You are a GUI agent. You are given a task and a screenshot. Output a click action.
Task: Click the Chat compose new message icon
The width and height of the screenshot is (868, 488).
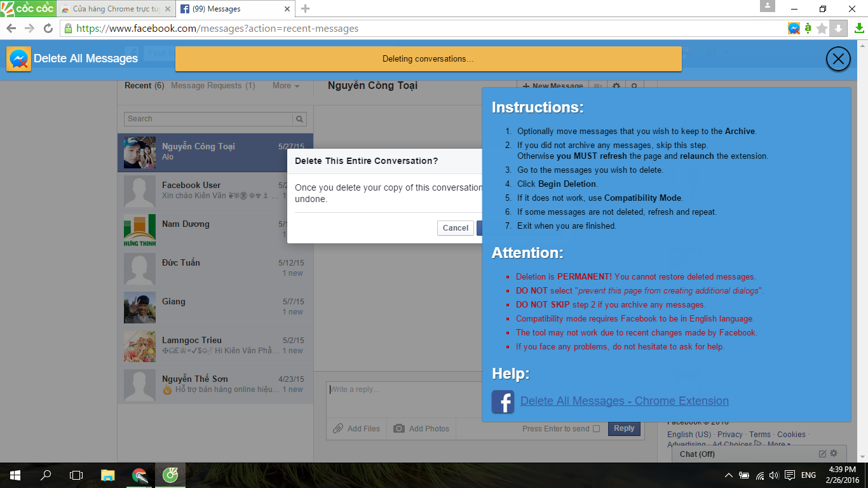click(x=823, y=454)
